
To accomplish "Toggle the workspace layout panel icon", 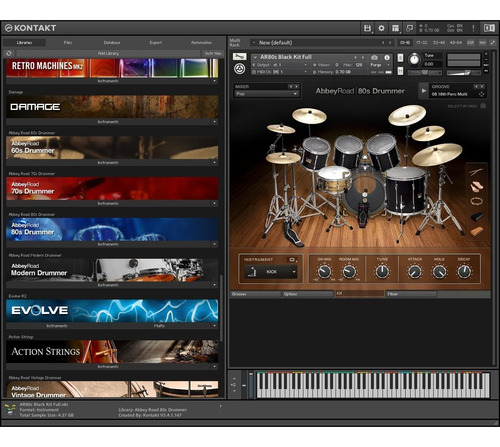I will [395, 28].
